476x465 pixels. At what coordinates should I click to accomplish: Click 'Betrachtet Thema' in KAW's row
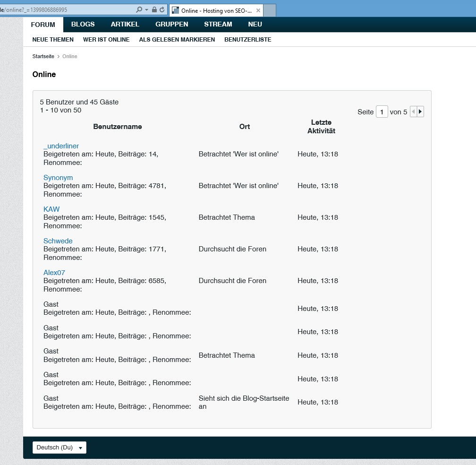[x=227, y=217]
